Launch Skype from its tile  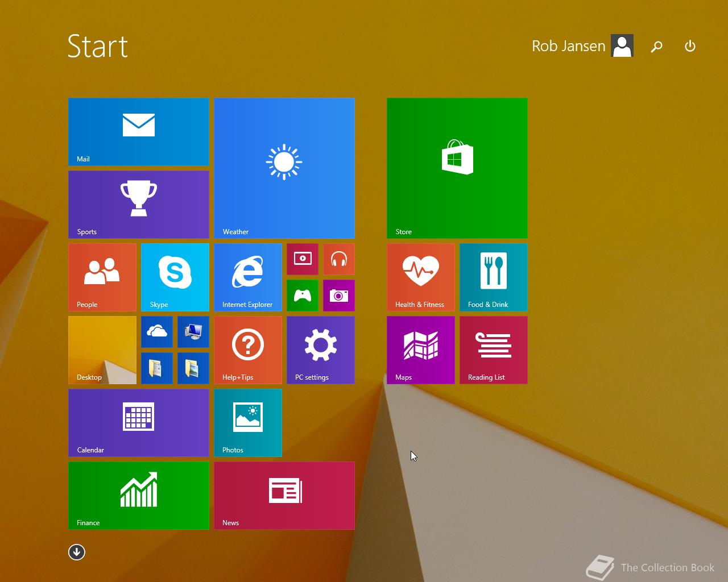pyautogui.click(x=175, y=277)
